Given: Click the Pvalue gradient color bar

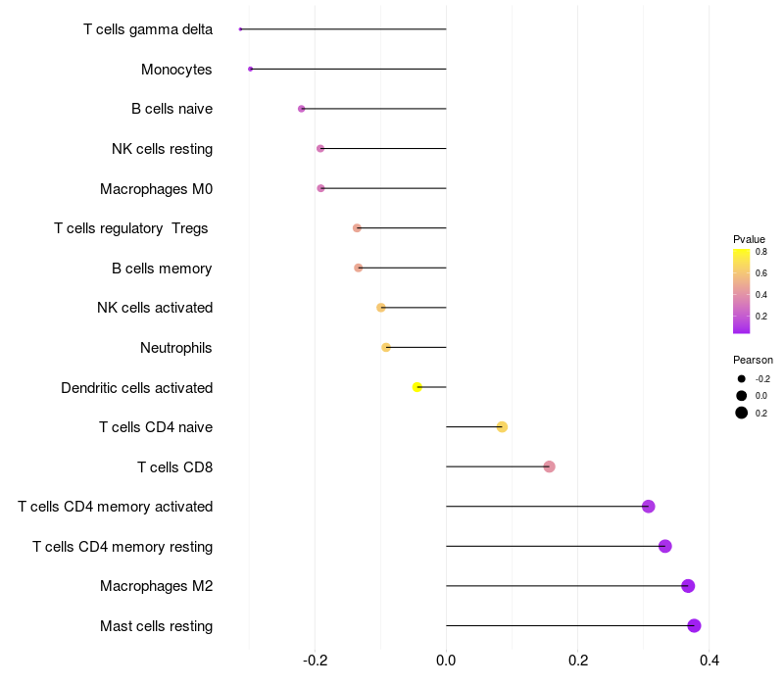Looking at the screenshot, I should coord(742,291).
